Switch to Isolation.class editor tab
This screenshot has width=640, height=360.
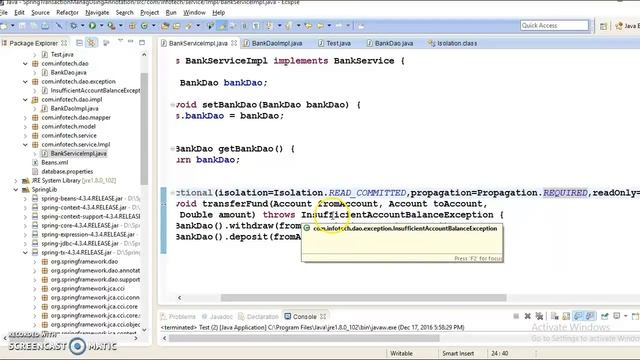click(452, 43)
